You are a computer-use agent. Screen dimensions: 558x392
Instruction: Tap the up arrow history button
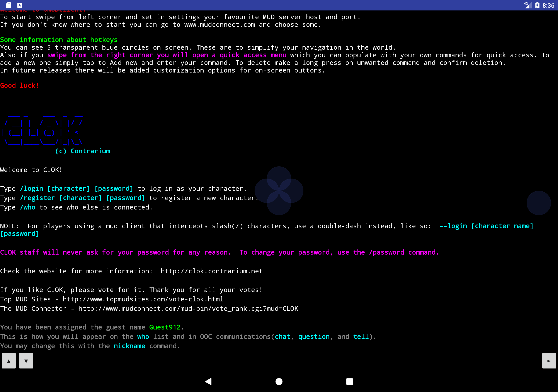(9, 361)
